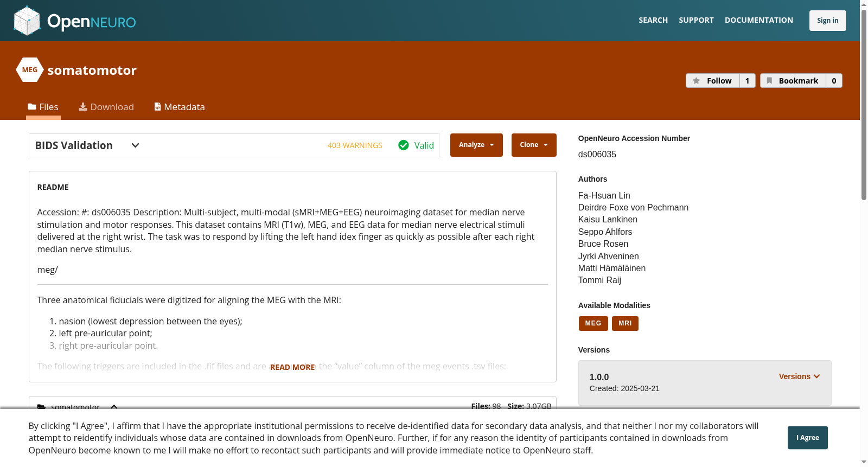This screenshot has height=467, width=868.
Task: Open the Analyze dropdown
Action: pos(476,145)
